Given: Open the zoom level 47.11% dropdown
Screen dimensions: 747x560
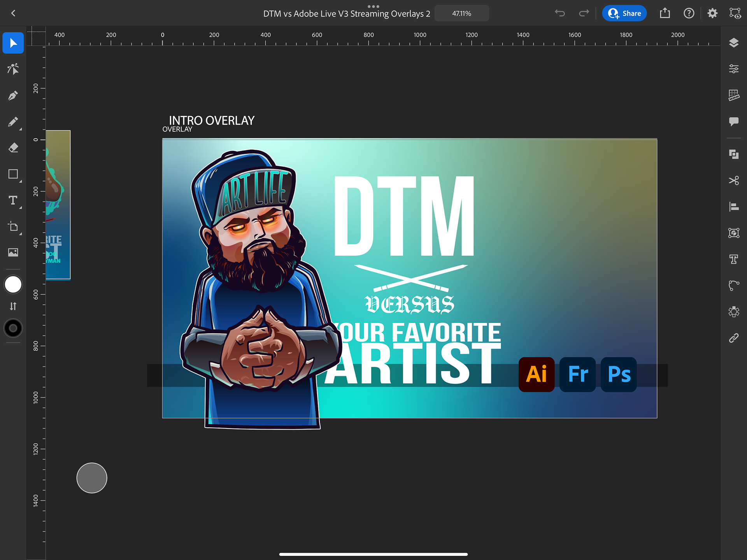Looking at the screenshot, I should 461,13.
